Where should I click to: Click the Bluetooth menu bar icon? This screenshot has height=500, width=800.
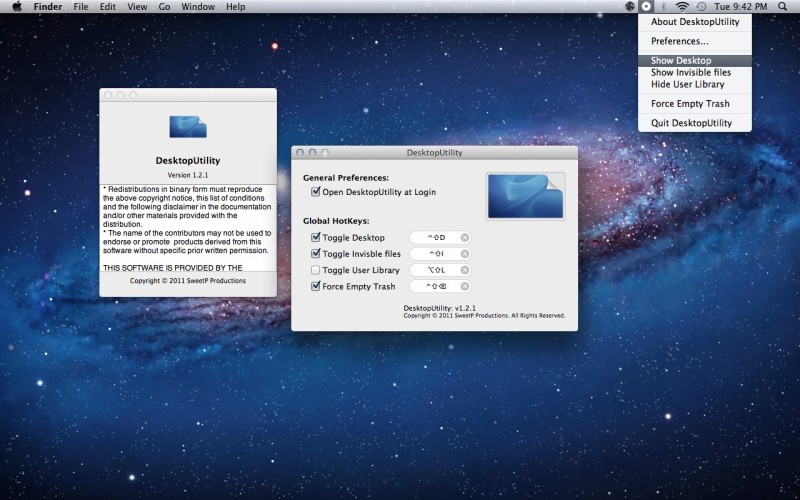(x=664, y=7)
